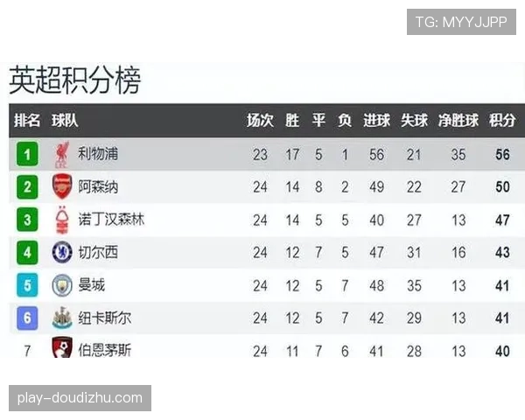This screenshot has width=525, height=420.
Task: Select the 净胜球 goal difference header
Action: pos(458,121)
